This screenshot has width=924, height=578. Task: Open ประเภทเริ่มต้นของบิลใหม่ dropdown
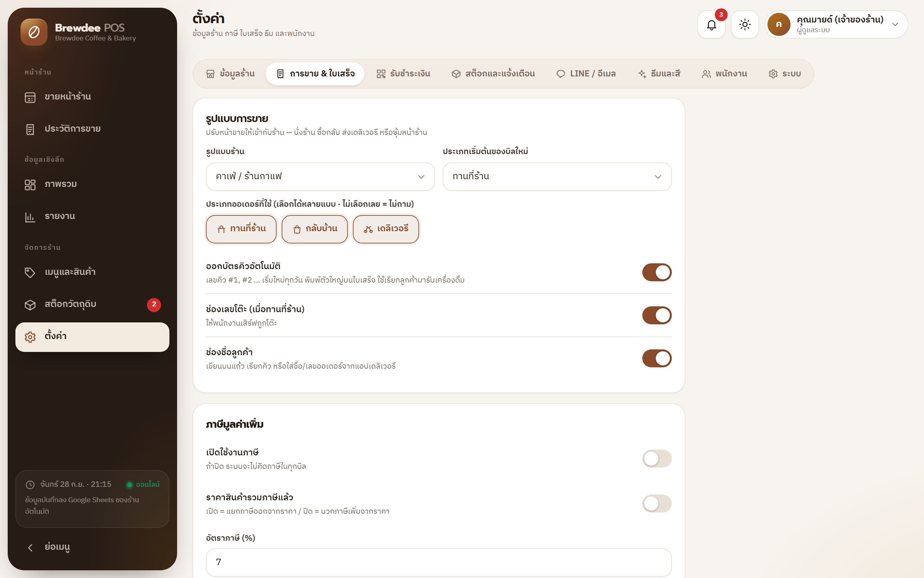557,177
